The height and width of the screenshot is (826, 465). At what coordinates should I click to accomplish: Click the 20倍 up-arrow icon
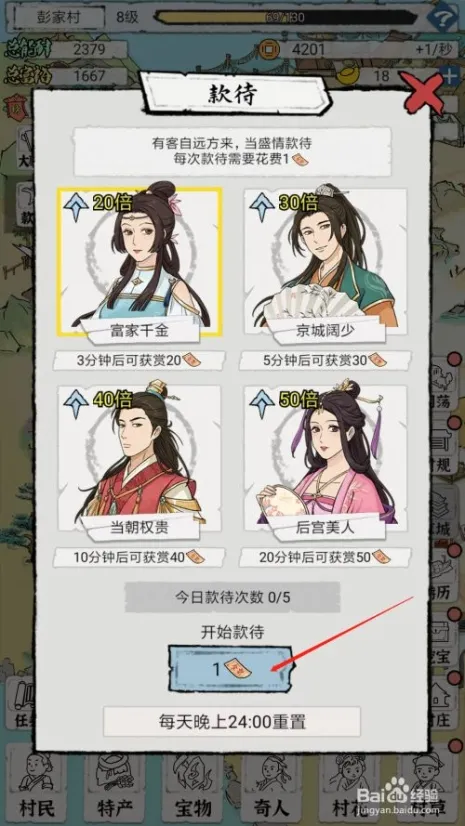click(x=76, y=207)
